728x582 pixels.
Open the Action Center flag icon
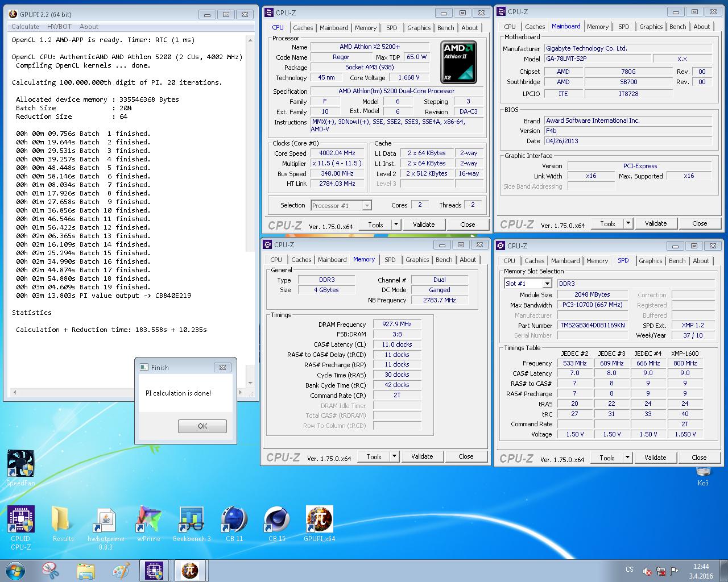click(675, 571)
